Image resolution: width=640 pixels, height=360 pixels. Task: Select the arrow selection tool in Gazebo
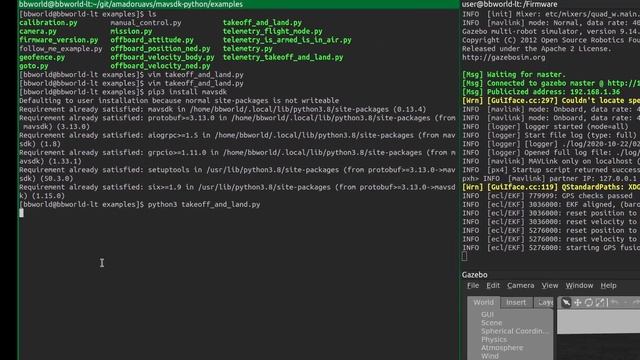566,302
